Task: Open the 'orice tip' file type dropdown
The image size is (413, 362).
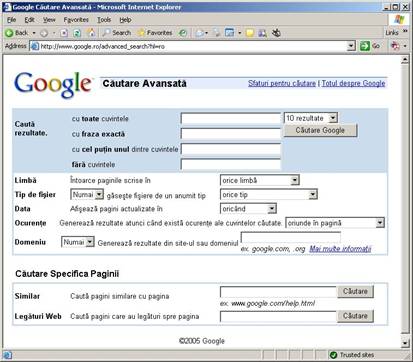Action: coord(269,195)
